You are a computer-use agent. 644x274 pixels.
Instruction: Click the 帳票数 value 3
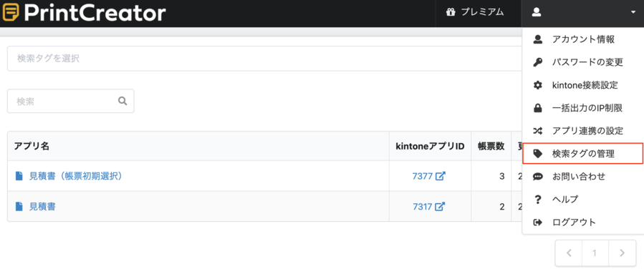(502, 177)
